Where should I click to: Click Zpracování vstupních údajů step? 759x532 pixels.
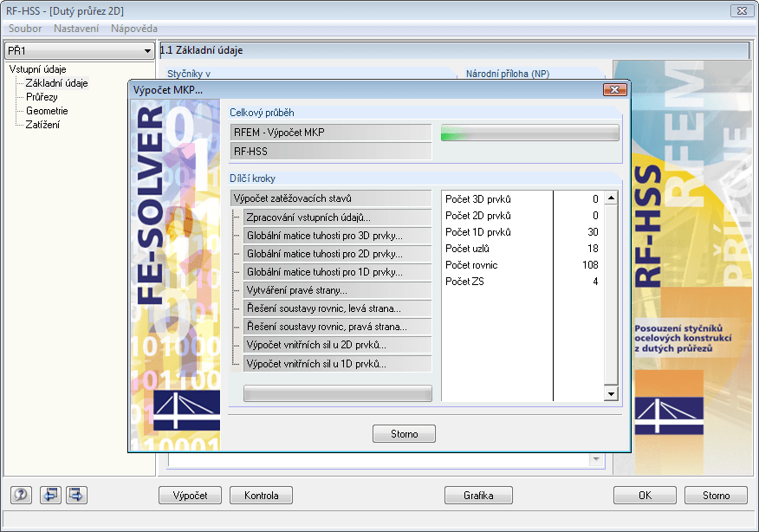(337, 217)
